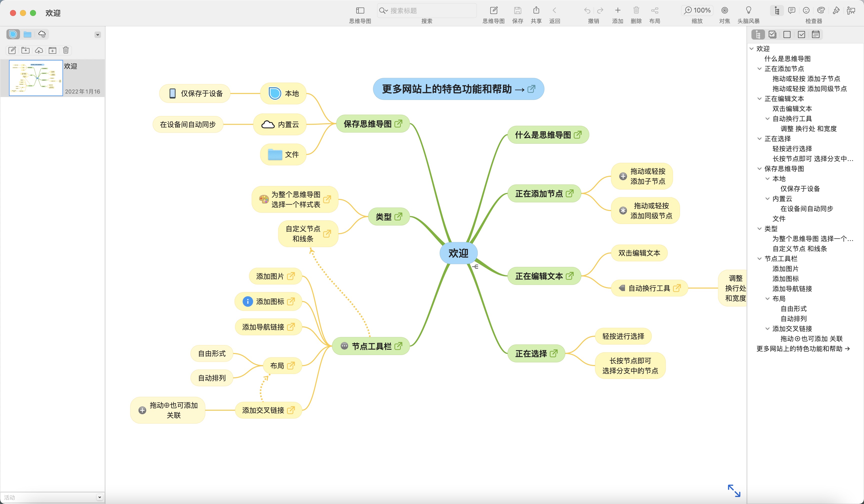The width and height of the screenshot is (864, 504).
Task: Click the back (返回) arrow
Action: pos(554,11)
